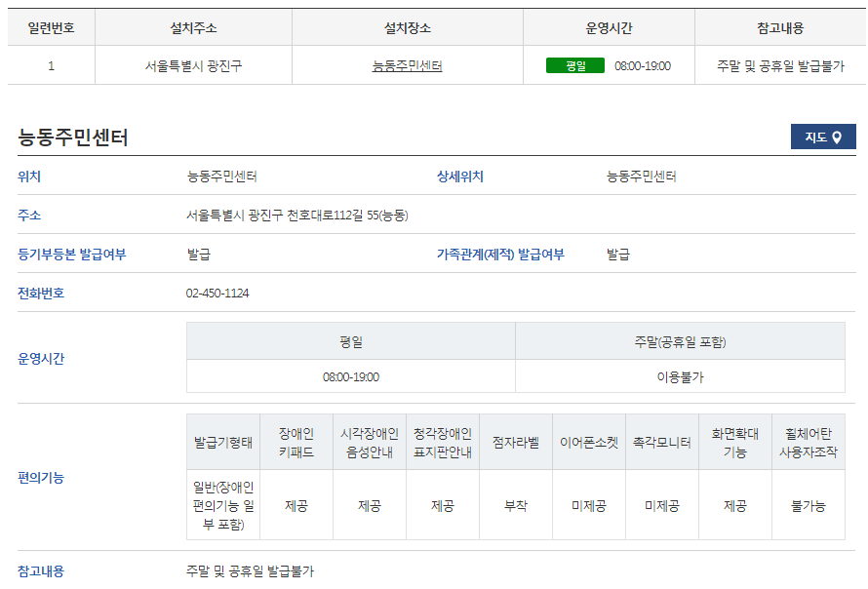Click the 참고내용 column header
Image resolution: width=868 pixels, height=589 pixels.
pyautogui.click(x=780, y=27)
